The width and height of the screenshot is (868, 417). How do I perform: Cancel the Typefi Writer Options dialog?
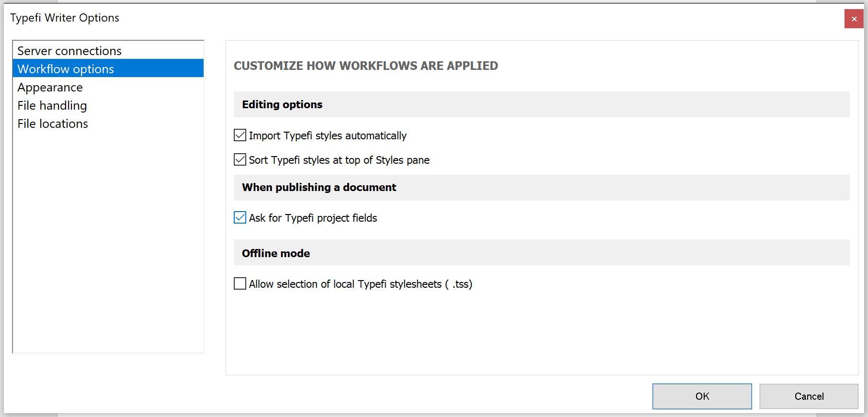coord(809,396)
